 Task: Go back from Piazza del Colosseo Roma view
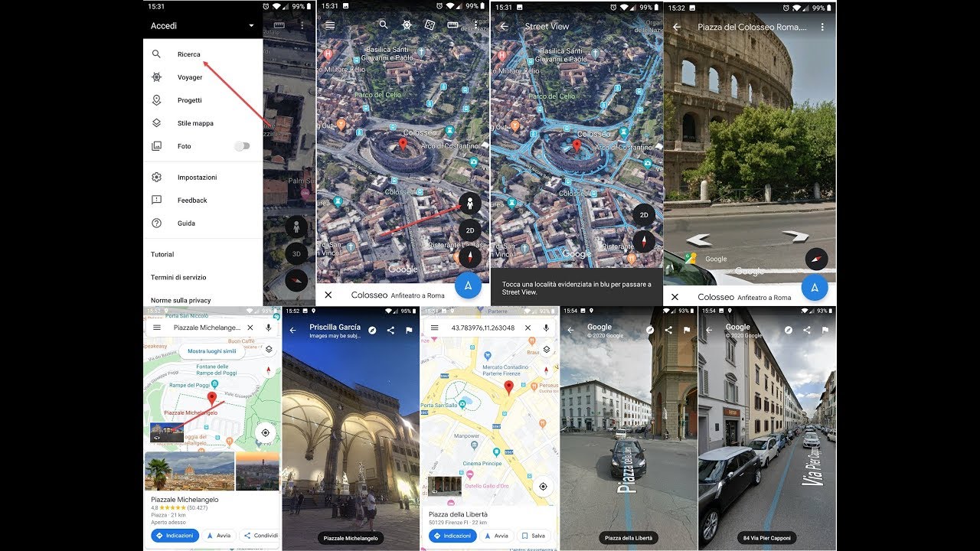677,27
